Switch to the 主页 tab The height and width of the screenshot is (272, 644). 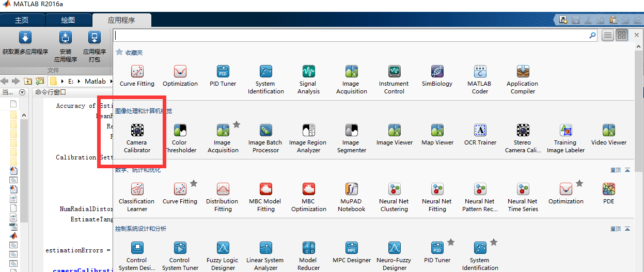22,20
